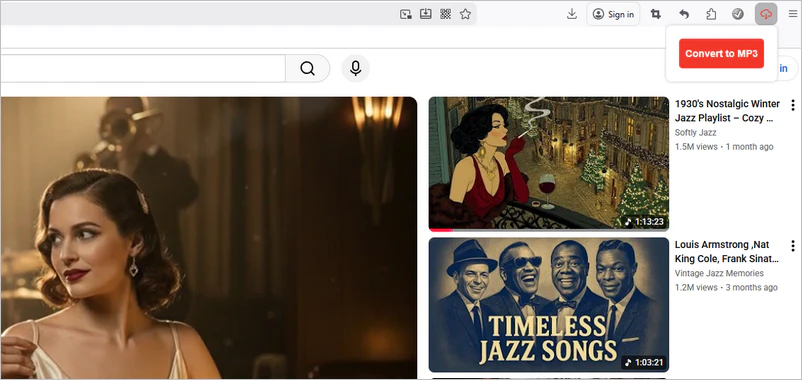Toggle the red cloud download extension icon
The image size is (802, 380).
point(766,14)
